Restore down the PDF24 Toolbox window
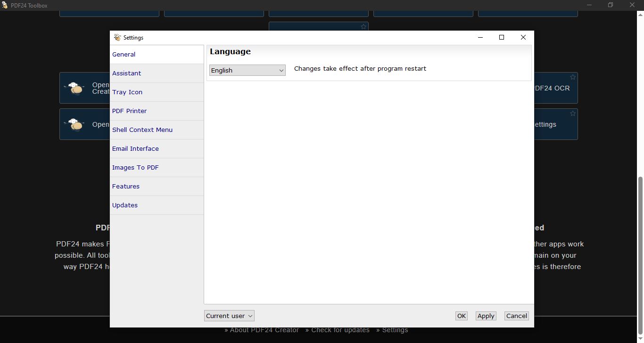Screen dimensions: 644x343 point(611,5)
